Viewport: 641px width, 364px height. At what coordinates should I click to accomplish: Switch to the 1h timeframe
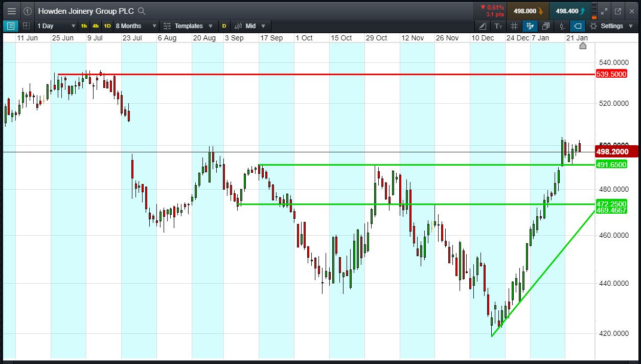84,26
